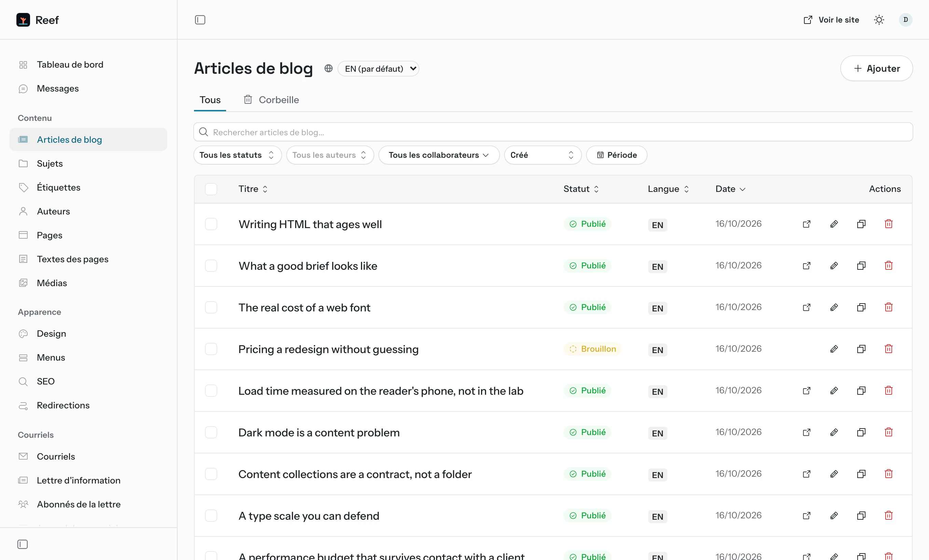Click the Ajouter button
Viewport: 929px width, 560px height.
pyautogui.click(x=876, y=68)
